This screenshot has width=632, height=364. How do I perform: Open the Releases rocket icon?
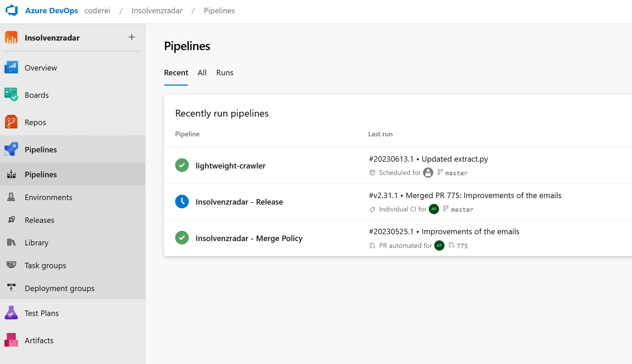[x=11, y=220]
